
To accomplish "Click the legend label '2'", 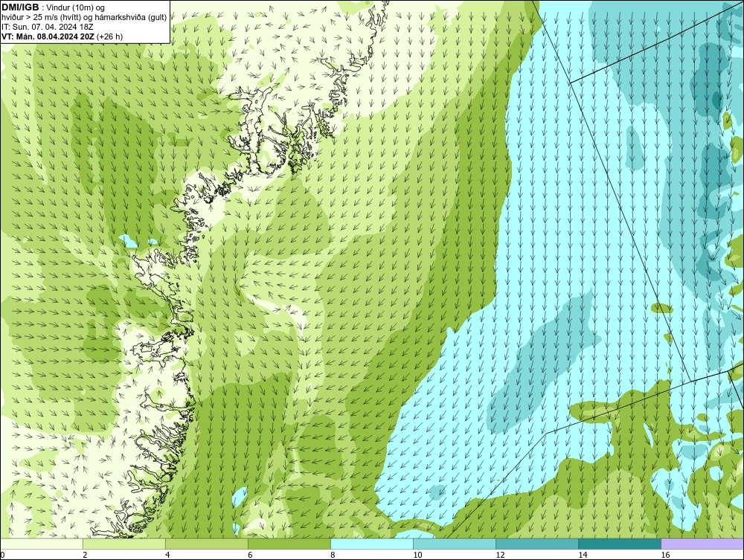I will click(85, 555).
